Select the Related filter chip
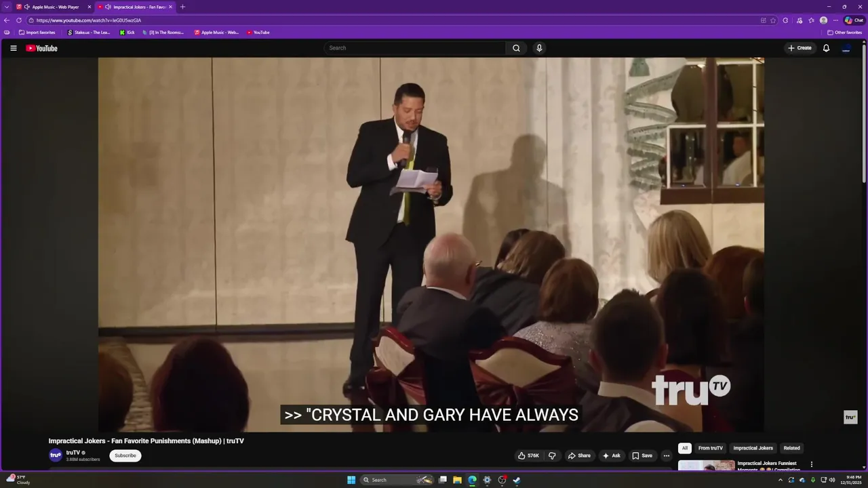The height and width of the screenshot is (488, 868). click(x=791, y=448)
